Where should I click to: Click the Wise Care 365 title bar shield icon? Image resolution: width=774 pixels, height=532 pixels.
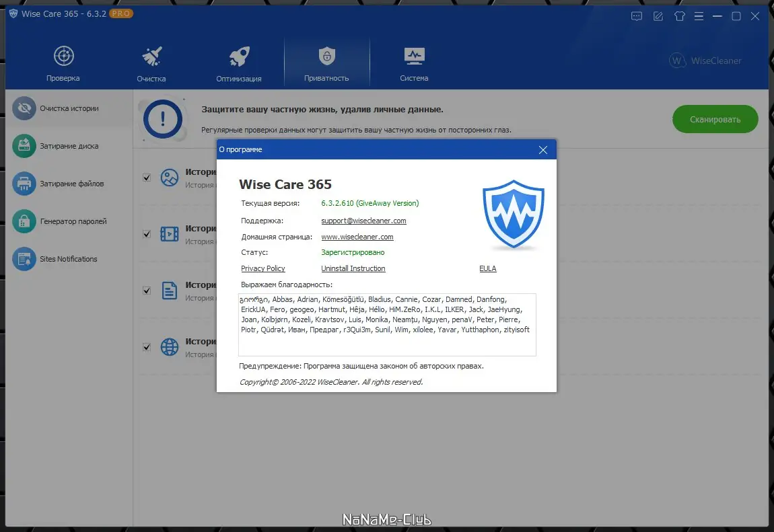pos(13,13)
